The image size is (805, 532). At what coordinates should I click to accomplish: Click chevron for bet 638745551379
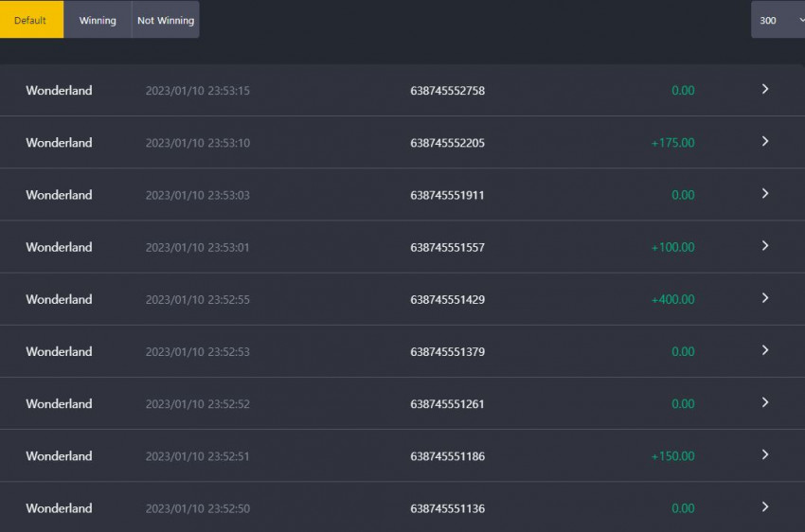(x=765, y=350)
